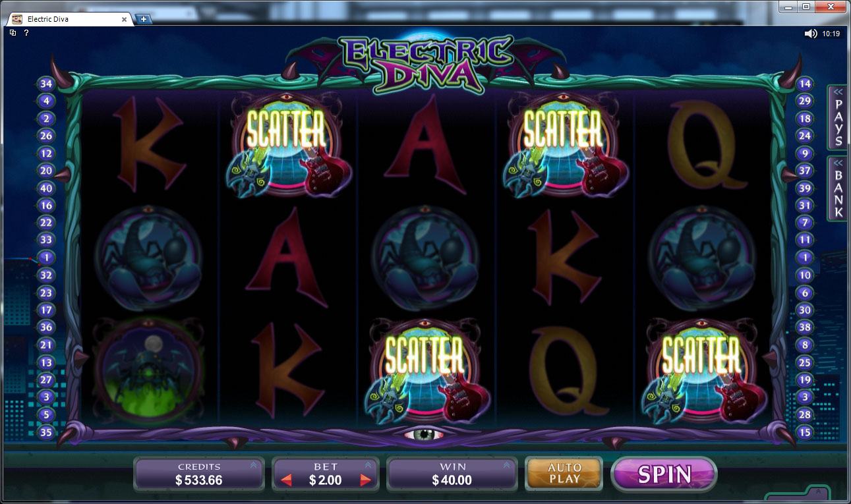Increase bet with right red arrow

click(365, 480)
